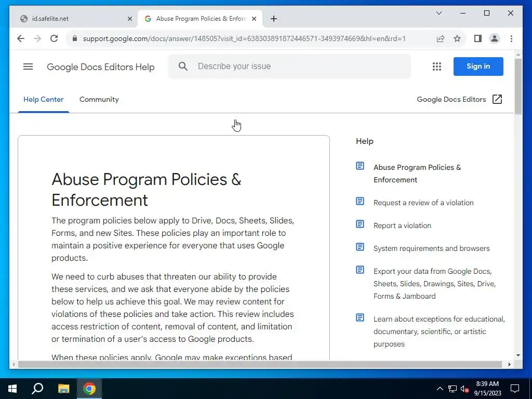
Task: Reload the current page
Action: [x=54, y=38]
